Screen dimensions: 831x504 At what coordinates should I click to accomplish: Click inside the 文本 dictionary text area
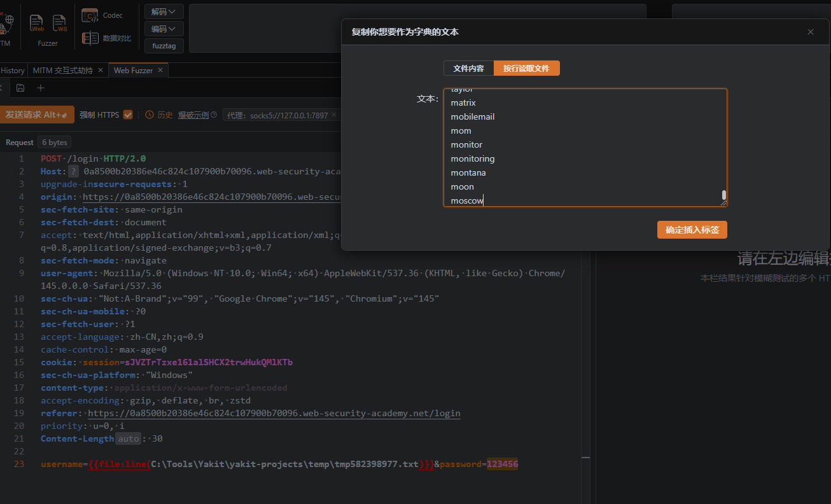[x=573, y=146]
